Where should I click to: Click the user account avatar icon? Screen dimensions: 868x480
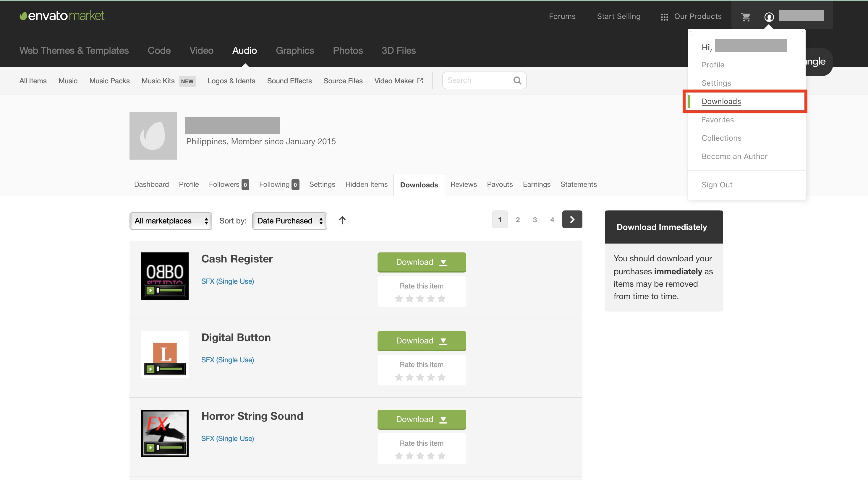click(x=769, y=17)
